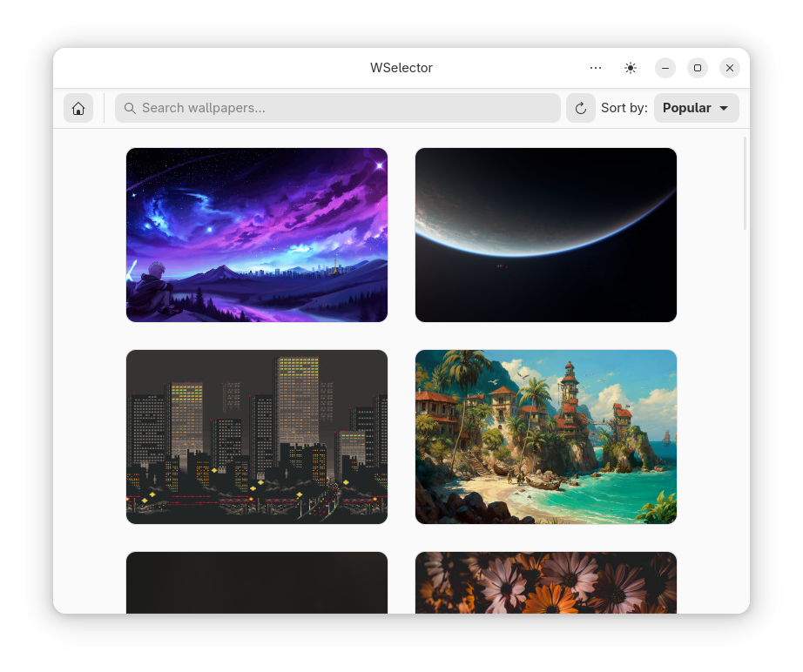This screenshot has height=672, width=803.
Task: Select the dark planet horizon wallpaper
Action: pos(546,235)
